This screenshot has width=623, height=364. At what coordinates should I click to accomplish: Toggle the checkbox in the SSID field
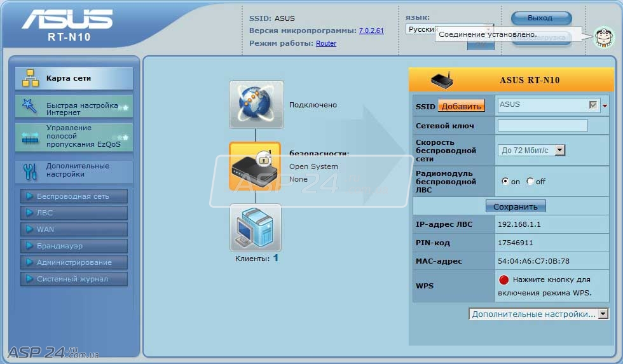coord(593,105)
